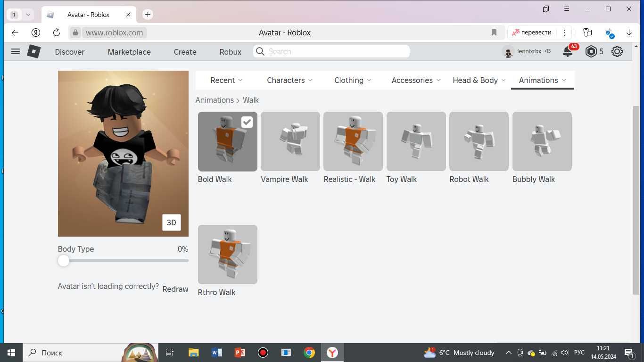The width and height of the screenshot is (644, 362).
Task: Open Task View on the taskbar
Action: pyautogui.click(x=170, y=353)
